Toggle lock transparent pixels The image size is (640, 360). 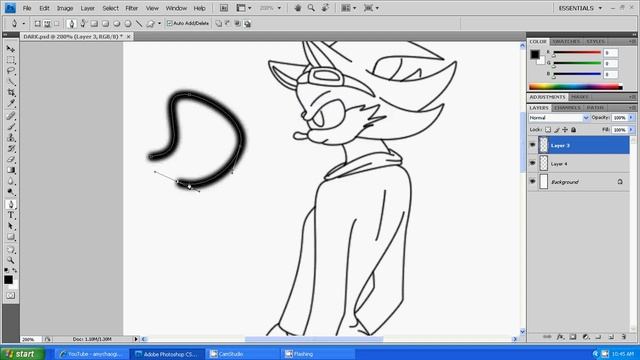[x=548, y=130]
